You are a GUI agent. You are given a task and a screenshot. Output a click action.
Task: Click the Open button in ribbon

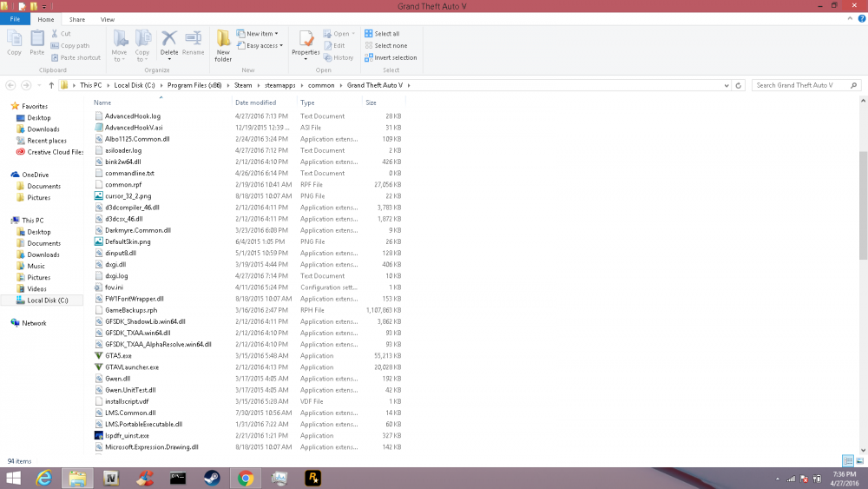(x=339, y=34)
